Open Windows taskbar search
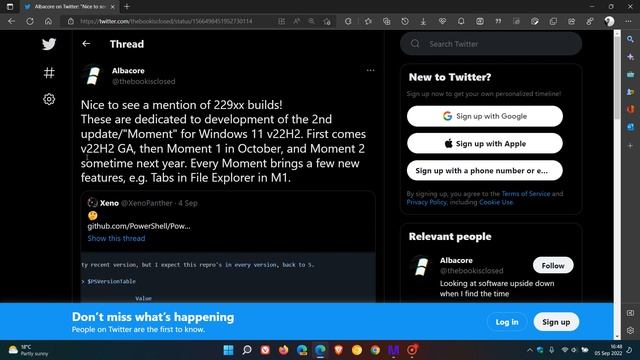This screenshot has height=360, width=640. [x=247, y=350]
